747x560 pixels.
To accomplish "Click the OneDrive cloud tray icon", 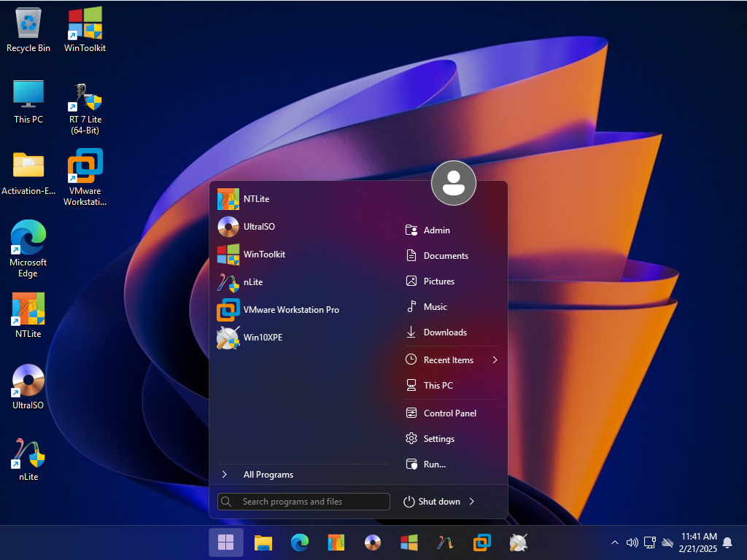I will pyautogui.click(x=667, y=542).
